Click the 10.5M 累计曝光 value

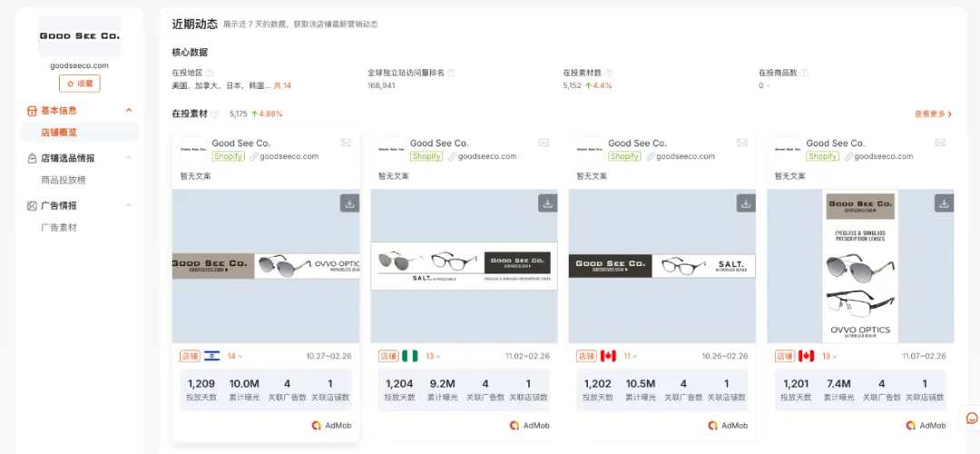click(641, 384)
